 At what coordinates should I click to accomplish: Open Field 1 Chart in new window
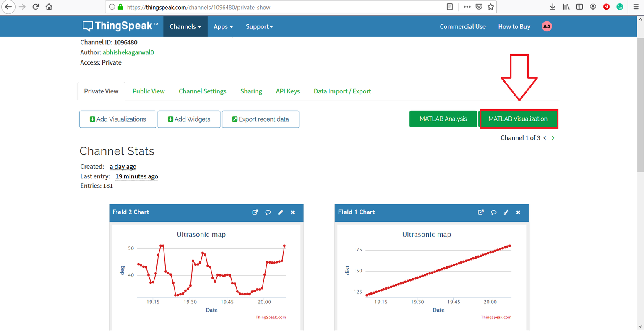point(480,212)
